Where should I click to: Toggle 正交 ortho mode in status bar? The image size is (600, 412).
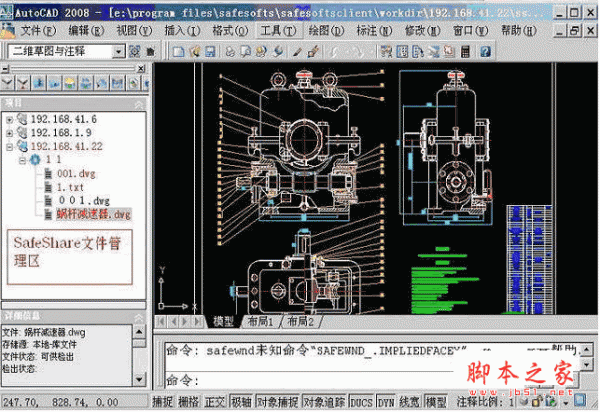pyautogui.click(x=215, y=402)
